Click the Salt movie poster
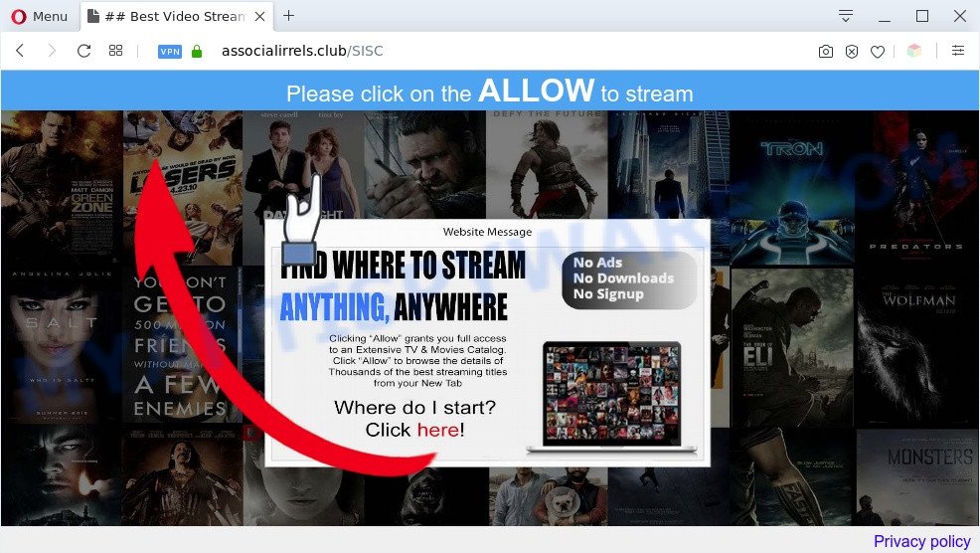 [61, 344]
